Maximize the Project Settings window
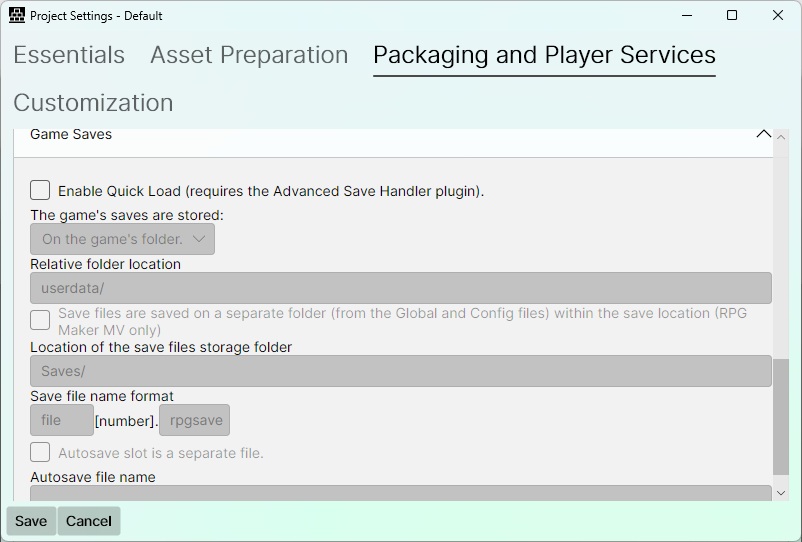This screenshot has width=802, height=542. click(732, 15)
